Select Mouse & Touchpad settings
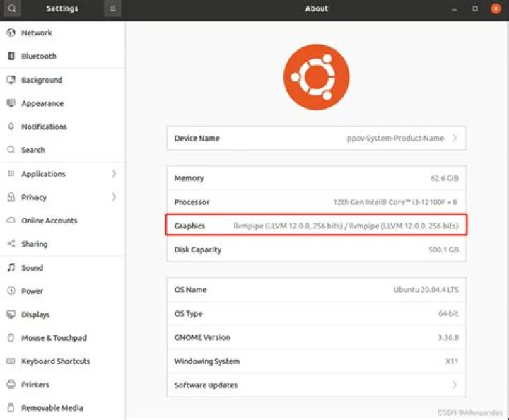 pyautogui.click(x=62, y=337)
